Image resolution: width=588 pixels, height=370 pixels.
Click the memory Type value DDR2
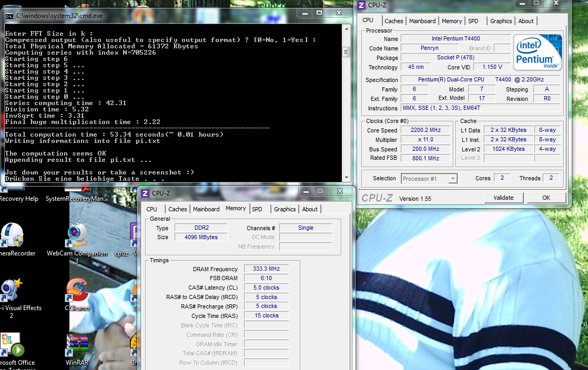click(201, 228)
